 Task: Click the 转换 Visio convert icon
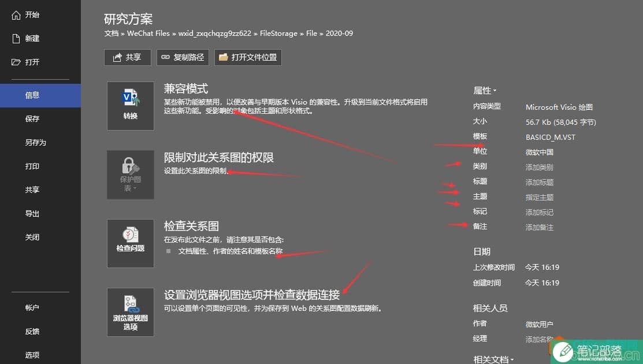pos(131,98)
